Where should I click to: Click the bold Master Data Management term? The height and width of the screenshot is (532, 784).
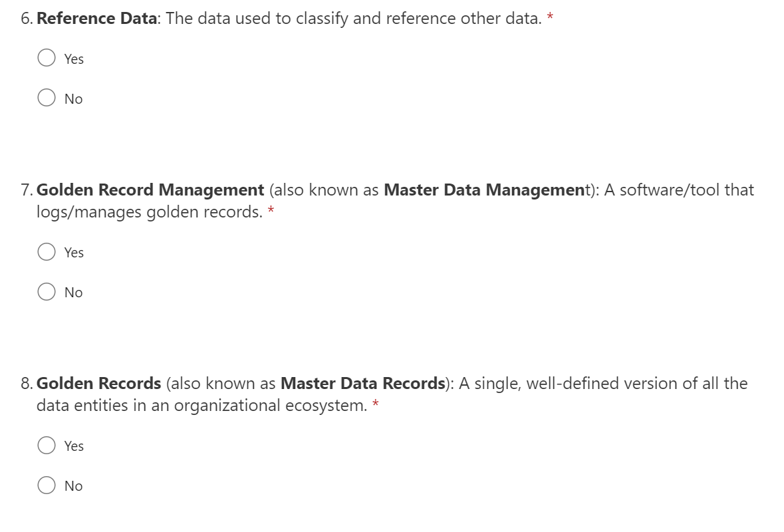pyautogui.click(x=487, y=190)
